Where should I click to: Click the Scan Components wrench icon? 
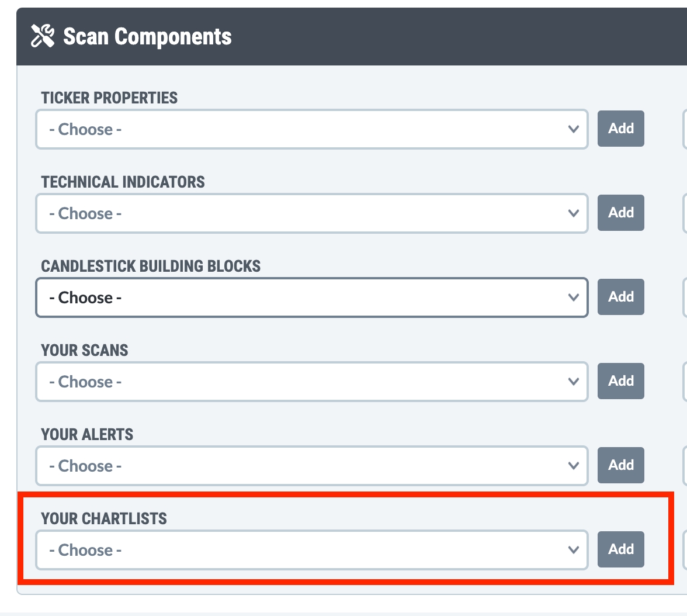(43, 36)
